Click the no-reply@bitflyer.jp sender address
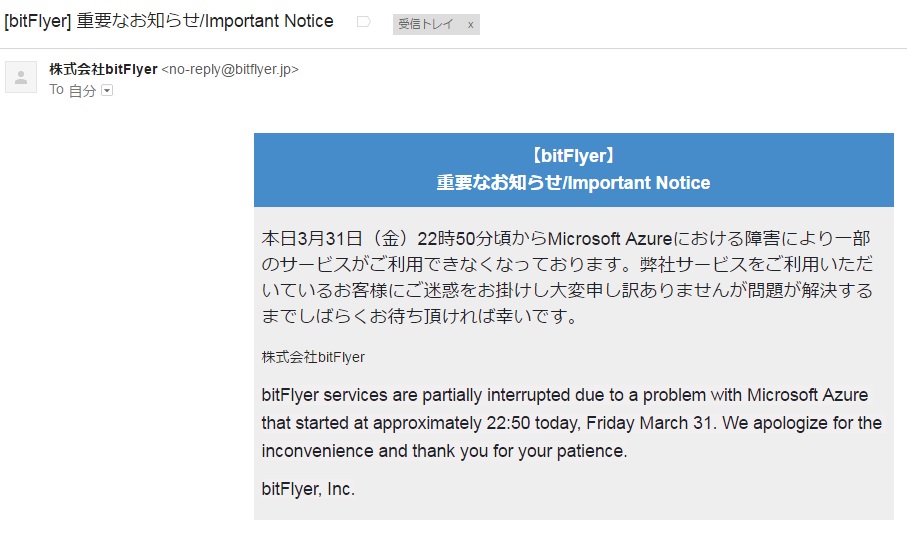The width and height of the screenshot is (907, 541). (x=230, y=69)
